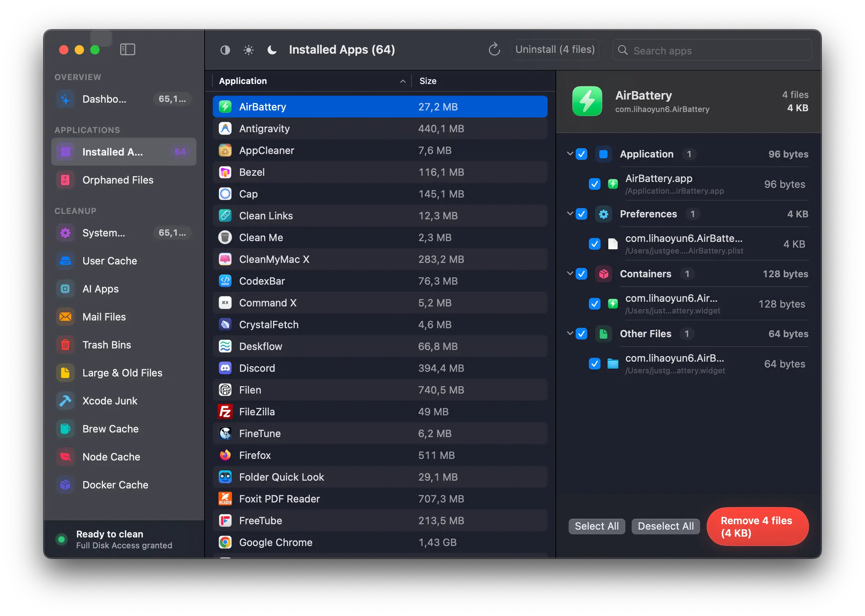Open System cleanup item in sidebar

pos(124,233)
